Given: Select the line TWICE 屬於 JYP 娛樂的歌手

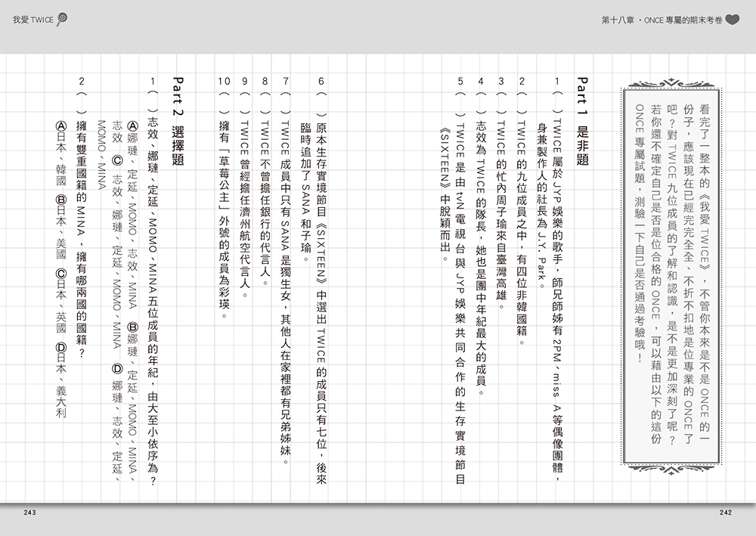Looking at the screenshot, I should click(x=558, y=299).
